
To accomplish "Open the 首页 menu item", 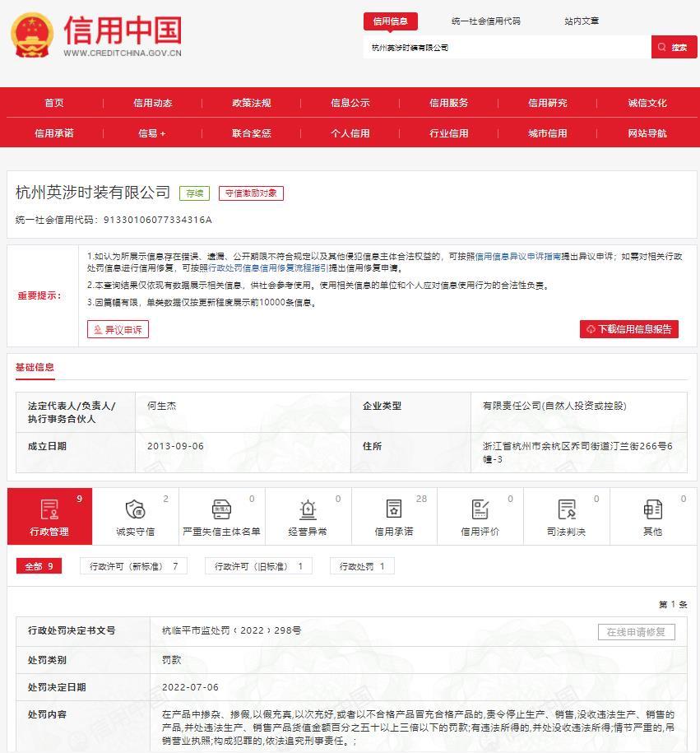I will (x=54, y=103).
